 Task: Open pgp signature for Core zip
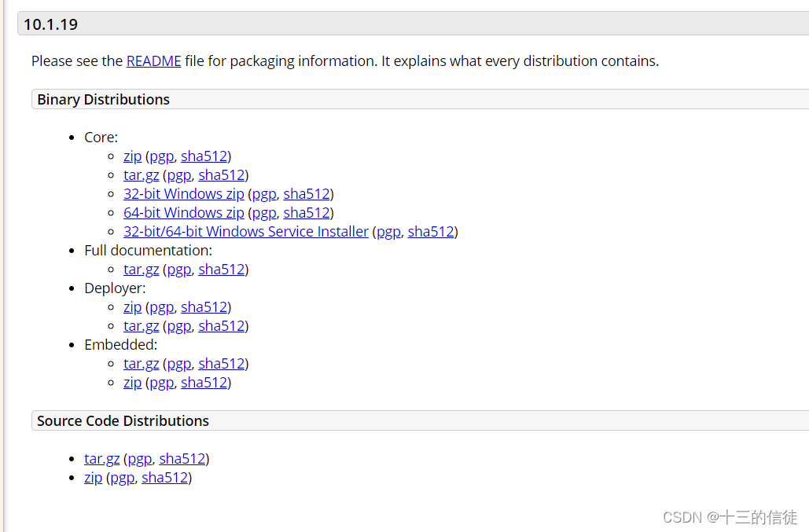(161, 156)
